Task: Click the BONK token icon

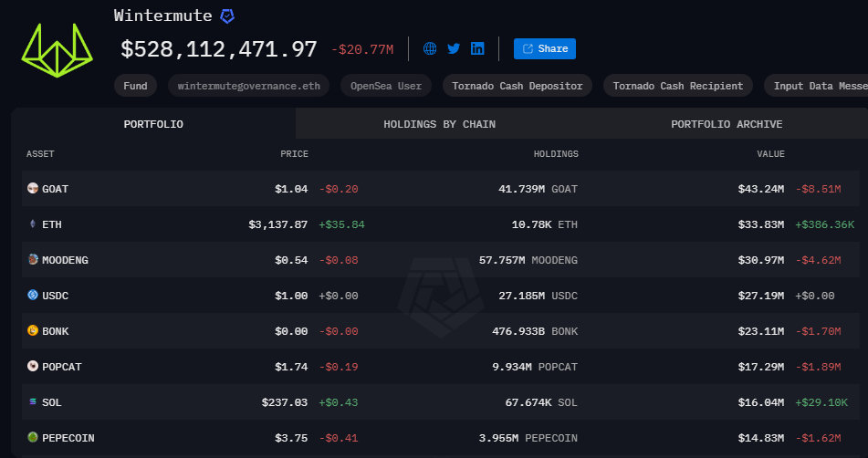Action: [33, 331]
